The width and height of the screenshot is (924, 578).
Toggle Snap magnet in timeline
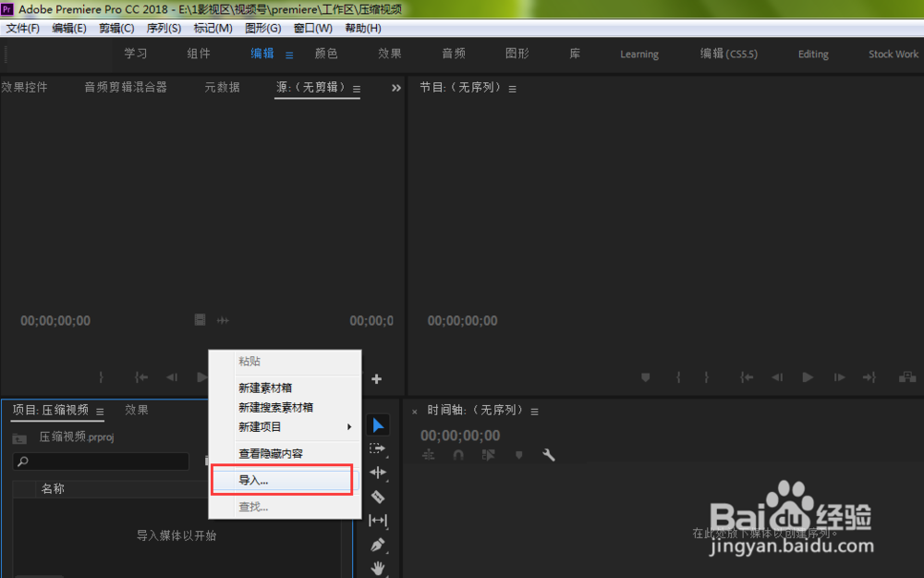coord(458,455)
